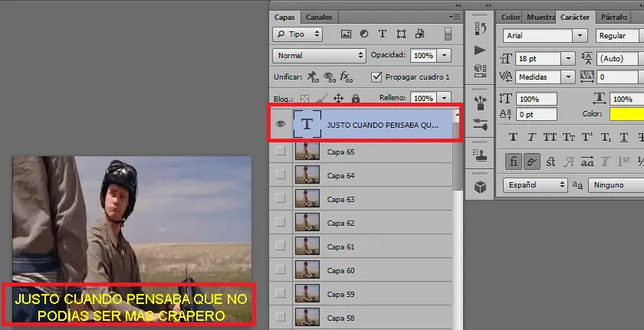Screen dimensions: 644x330
Task: Apply All Caps (TT) style
Action: click(x=550, y=137)
